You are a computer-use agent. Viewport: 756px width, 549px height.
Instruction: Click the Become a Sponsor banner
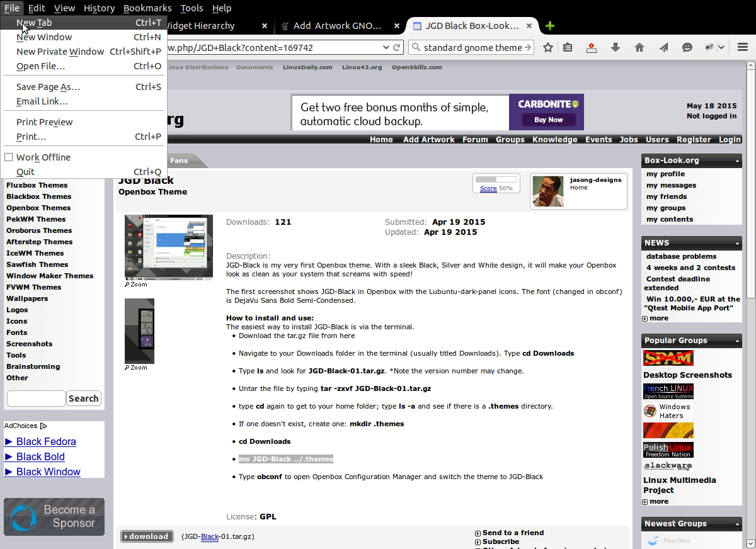tap(54, 517)
